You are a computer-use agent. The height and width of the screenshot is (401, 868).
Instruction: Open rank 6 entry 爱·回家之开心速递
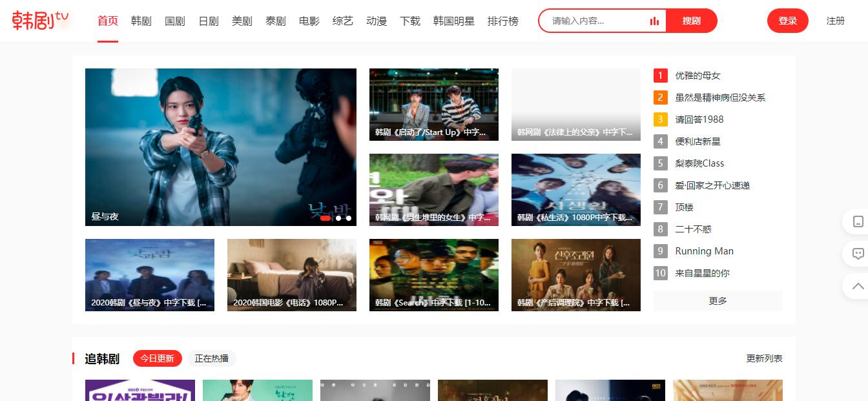(x=712, y=185)
